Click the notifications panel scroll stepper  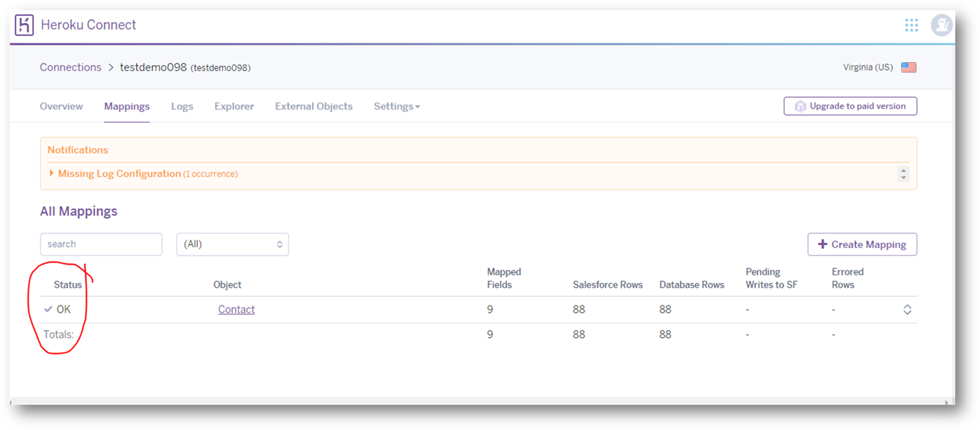click(x=903, y=174)
